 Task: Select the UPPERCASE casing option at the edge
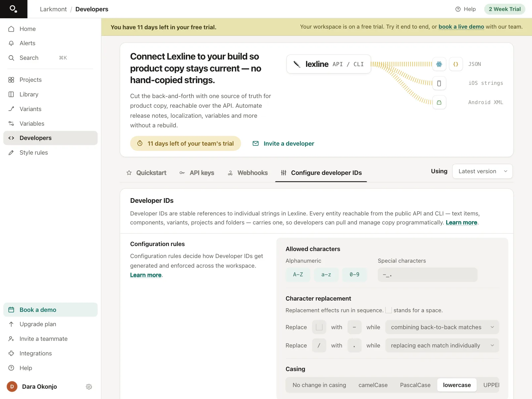pyautogui.click(x=491, y=385)
